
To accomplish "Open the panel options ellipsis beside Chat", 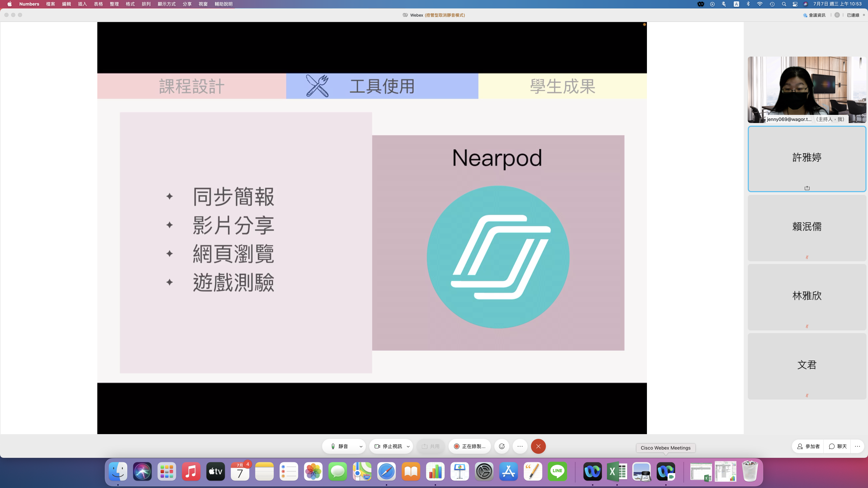I will [x=857, y=446].
